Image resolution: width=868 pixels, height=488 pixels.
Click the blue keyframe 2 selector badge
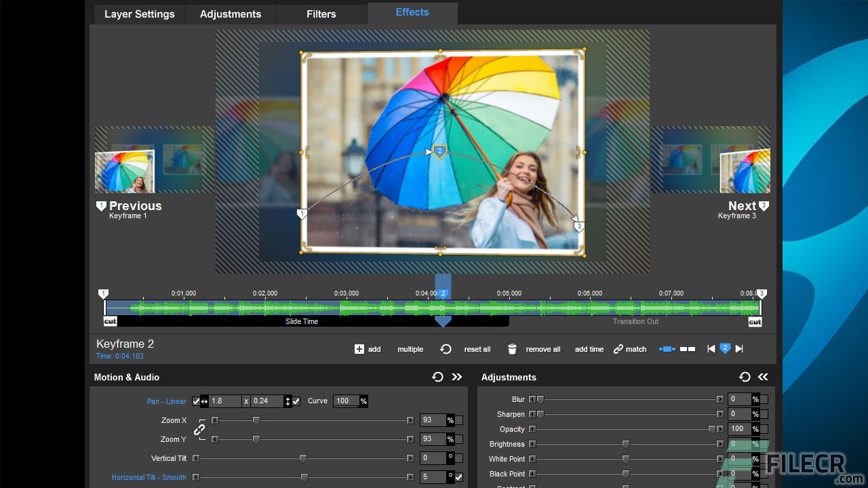pyautogui.click(x=725, y=348)
